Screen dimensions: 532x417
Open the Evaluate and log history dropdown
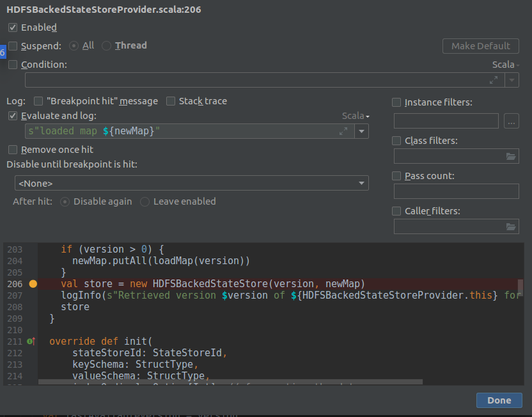[361, 131]
